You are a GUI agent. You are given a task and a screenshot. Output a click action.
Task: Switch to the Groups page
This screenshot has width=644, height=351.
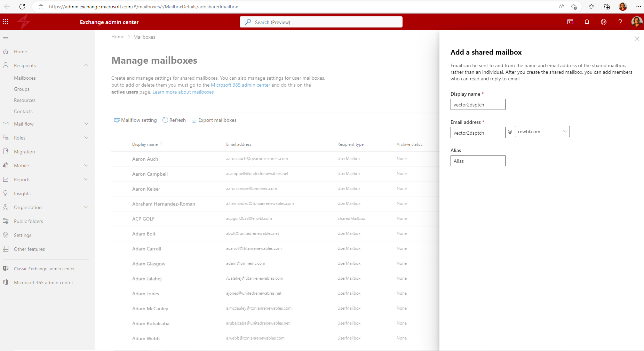pyautogui.click(x=22, y=89)
